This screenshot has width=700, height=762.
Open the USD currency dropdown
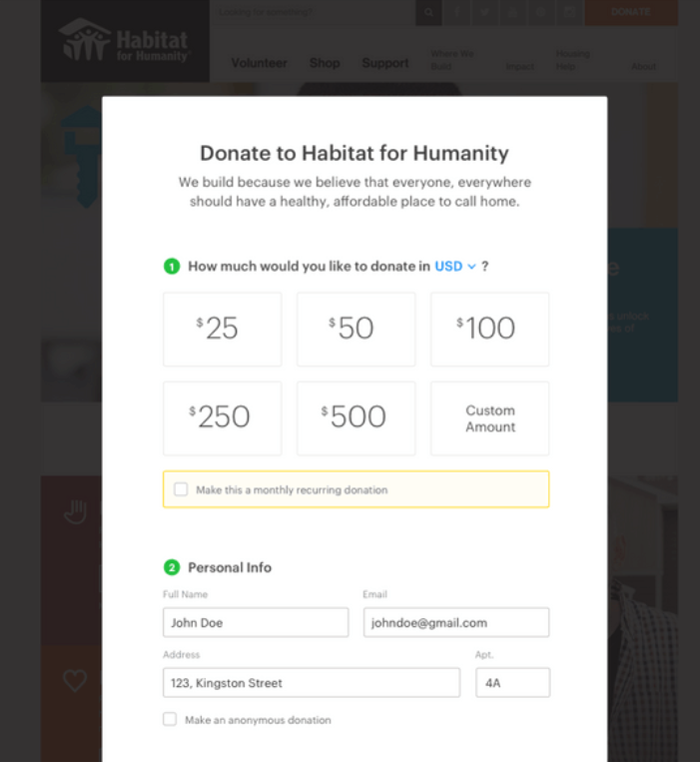pyautogui.click(x=455, y=267)
